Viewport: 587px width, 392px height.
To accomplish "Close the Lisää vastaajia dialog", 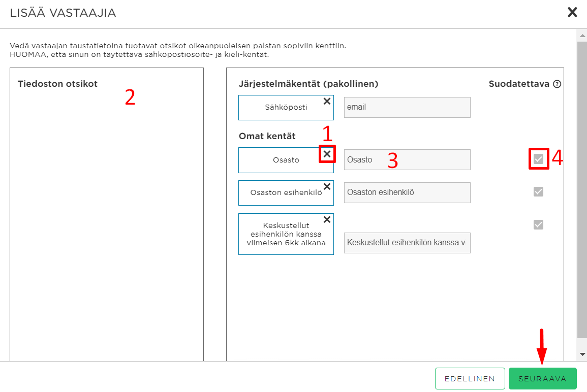I will point(572,12).
